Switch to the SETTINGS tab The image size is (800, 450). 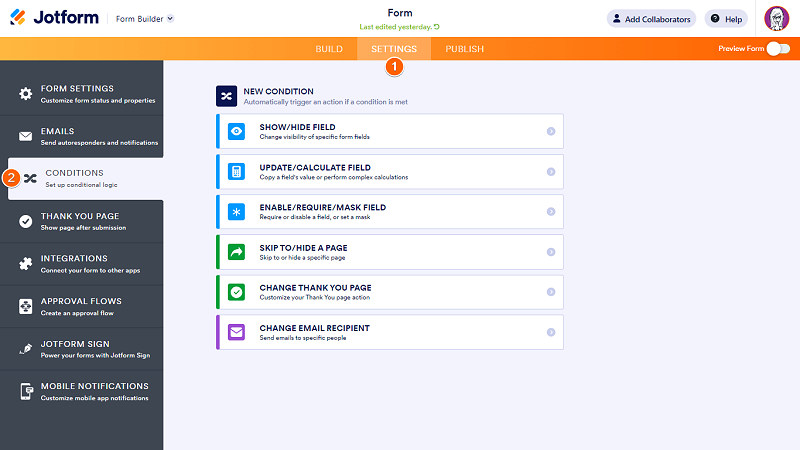[x=394, y=49]
